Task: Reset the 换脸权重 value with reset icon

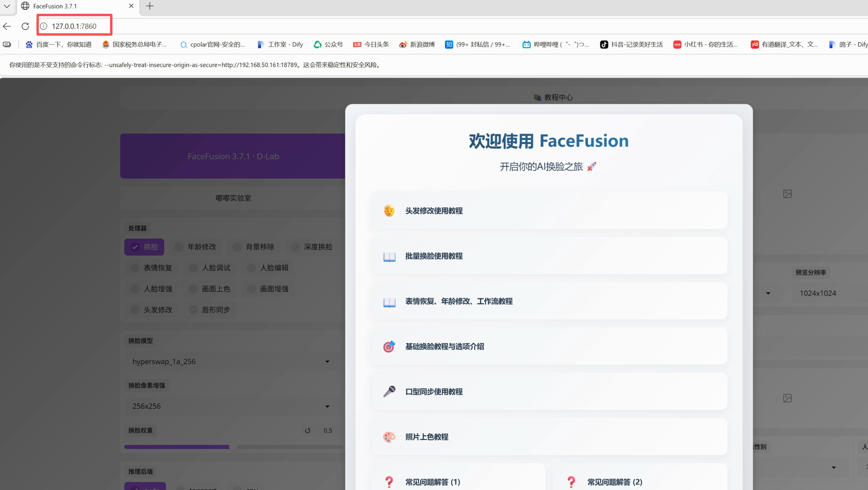Action: tap(308, 430)
